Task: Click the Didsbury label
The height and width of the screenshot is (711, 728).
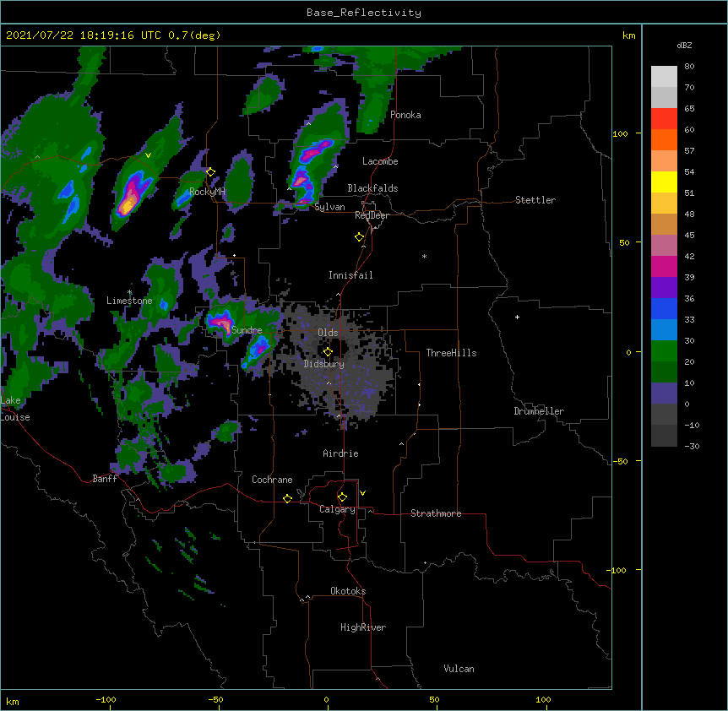Action: (x=323, y=364)
